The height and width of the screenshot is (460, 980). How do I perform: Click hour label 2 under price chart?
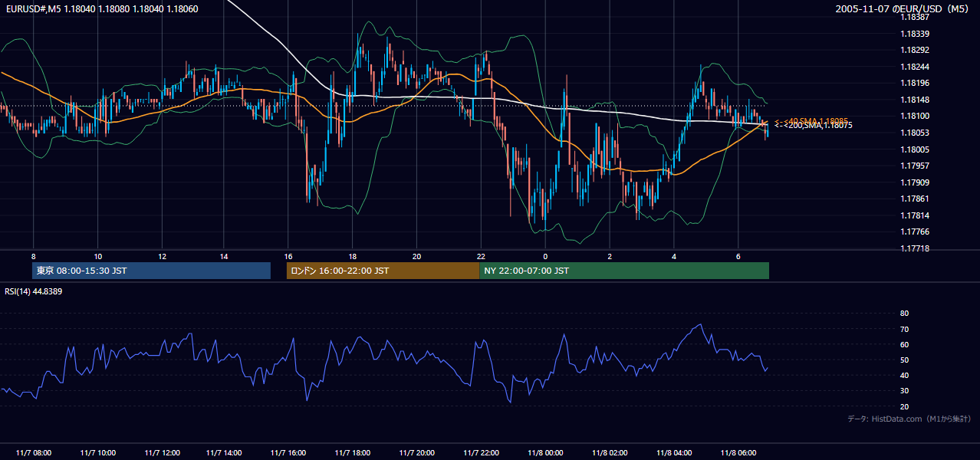(x=610, y=256)
